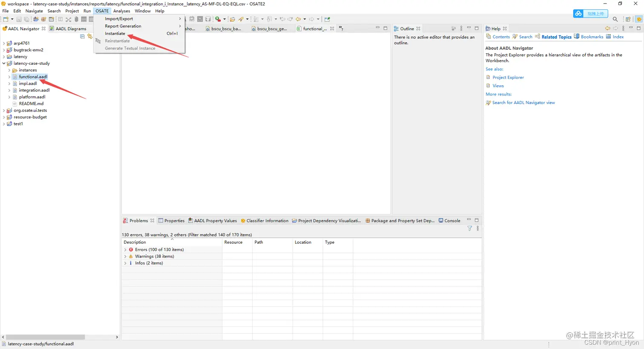Image resolution: width=644 pixels, height=349 pixels.
Task: Open the Problems view menu (three dots)
Action: tap(477, 228)
